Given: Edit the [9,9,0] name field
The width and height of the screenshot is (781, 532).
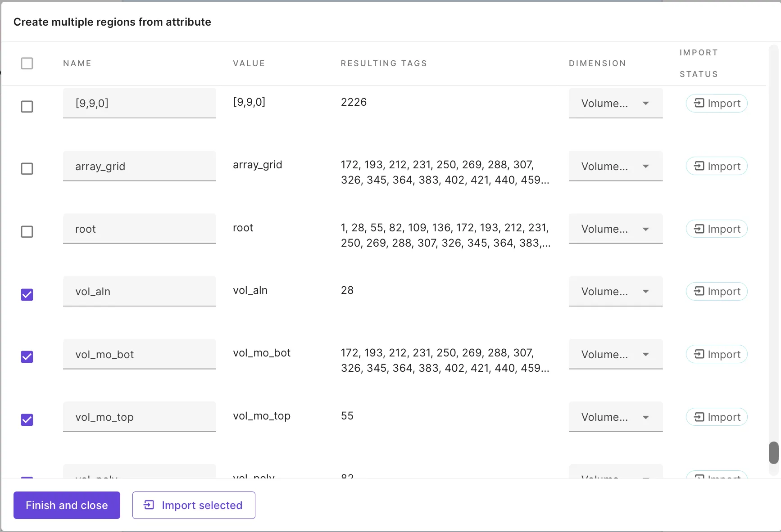Looking at the screenshot, I should pyautogui.click(x=140, y=104).
